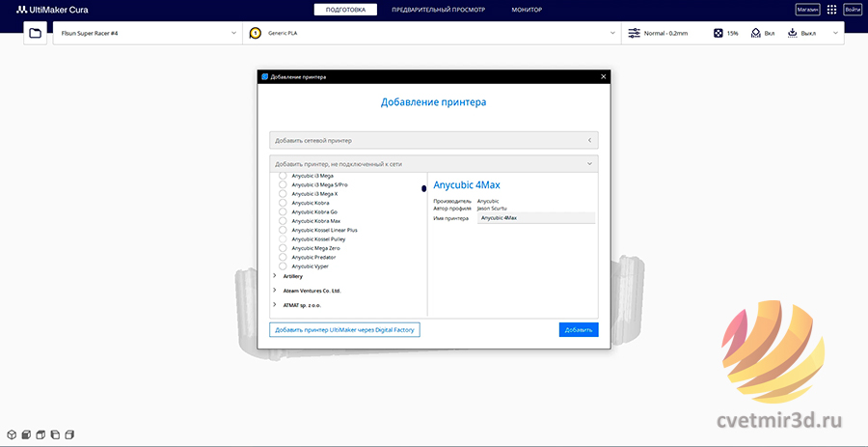
Task: Click the Cura icon in dialog title bar
Action: point(265,76)
